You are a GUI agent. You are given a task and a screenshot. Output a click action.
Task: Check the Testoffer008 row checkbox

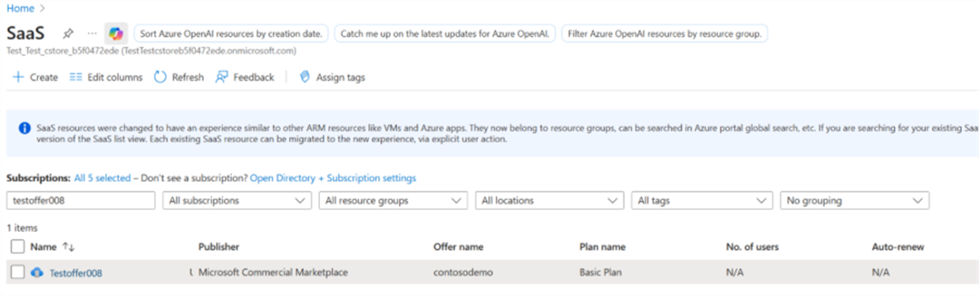(x=17, y=272)
